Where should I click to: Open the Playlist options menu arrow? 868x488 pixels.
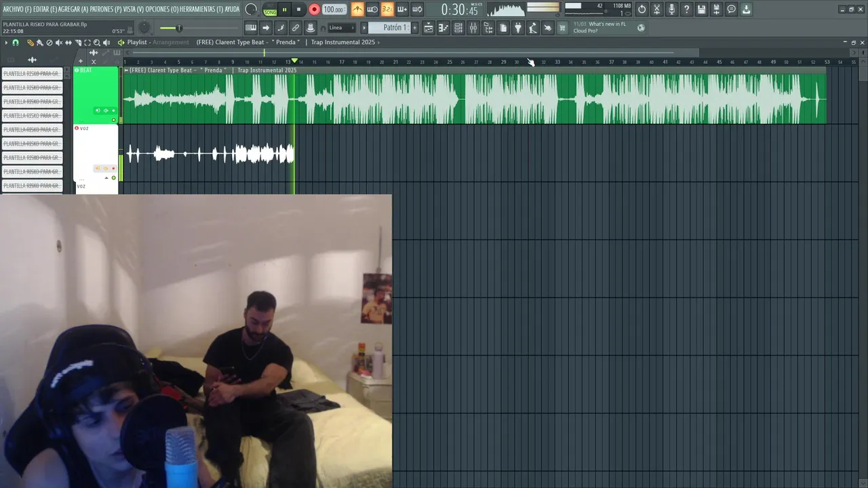point(6,43)
